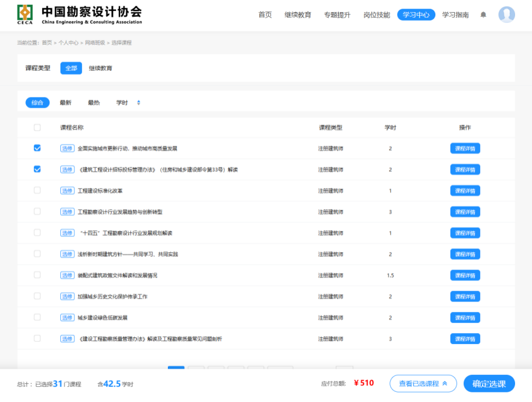Toggle the select-all checkbox in header
The image size is (532, 402).
pyautogui.click(x=37, y=128)
